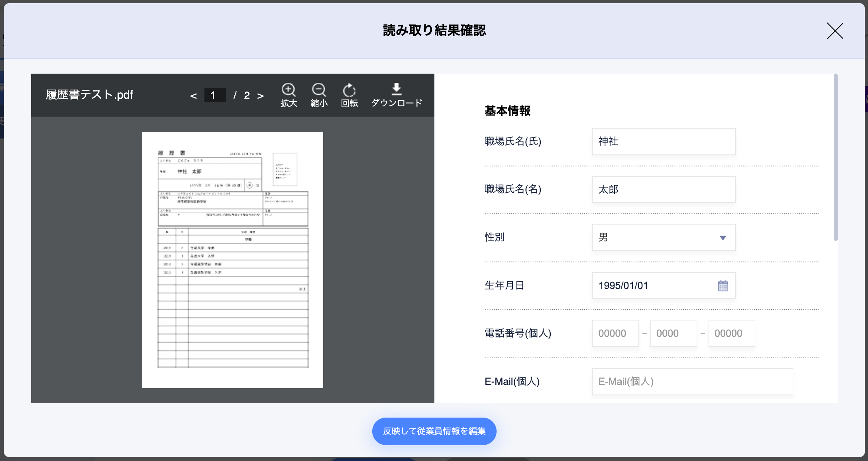Click 反映して従業員情報を編集 button
This screenshot has height=461, width=868.
tap(434, 431)
